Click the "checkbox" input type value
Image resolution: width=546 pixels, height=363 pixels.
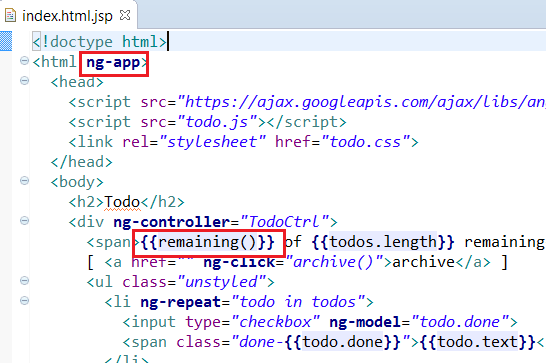[275, 322]
